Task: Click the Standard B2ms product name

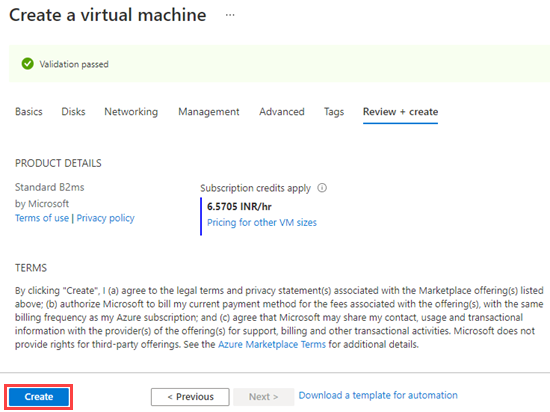Action: coord(49,187)
